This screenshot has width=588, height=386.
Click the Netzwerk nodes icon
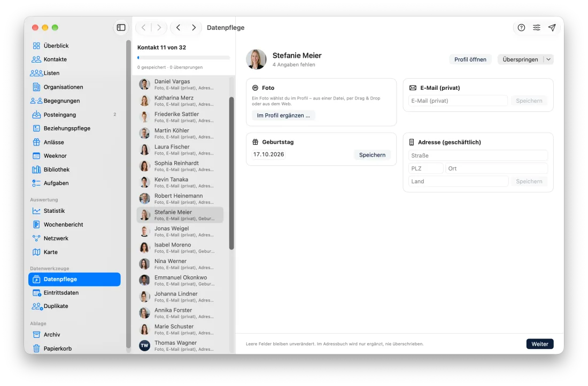coord(36,238)
